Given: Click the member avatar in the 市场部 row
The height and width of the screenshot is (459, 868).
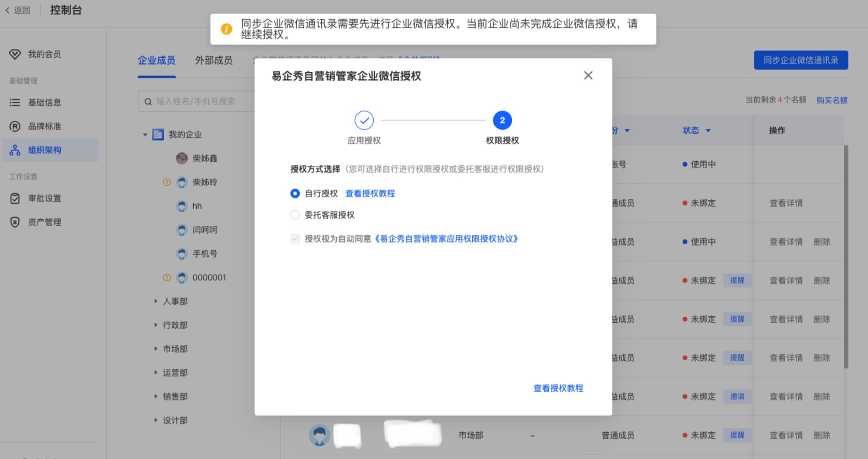Looking at the screenshot, I should (319, 435).
